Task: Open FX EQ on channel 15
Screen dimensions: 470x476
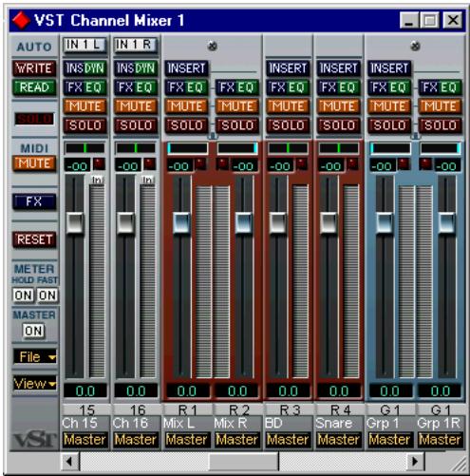Action: 85,87
